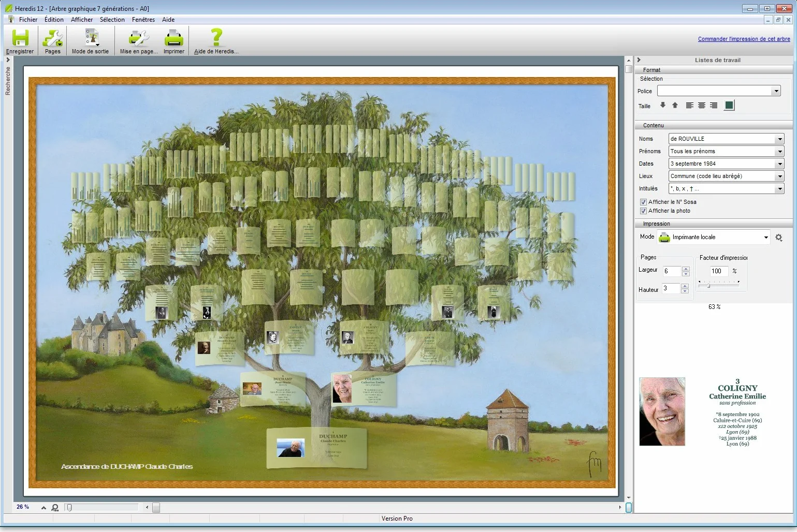Click the 26 % zoom value
Screen dimensions: 797x532
tap(23, 507)
